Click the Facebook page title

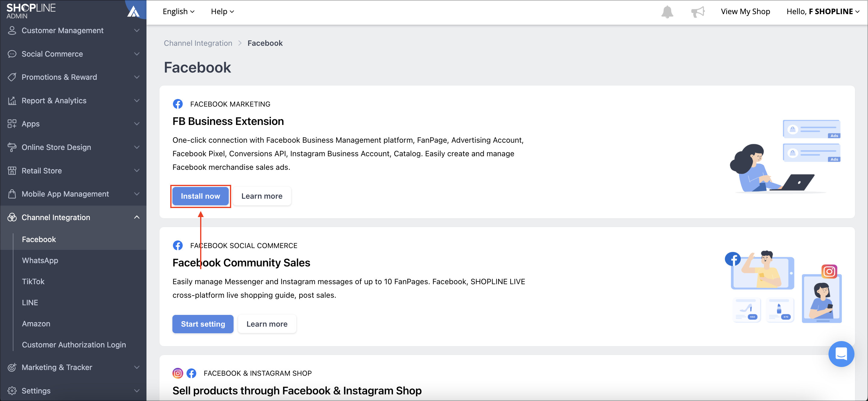coord(197,67)
